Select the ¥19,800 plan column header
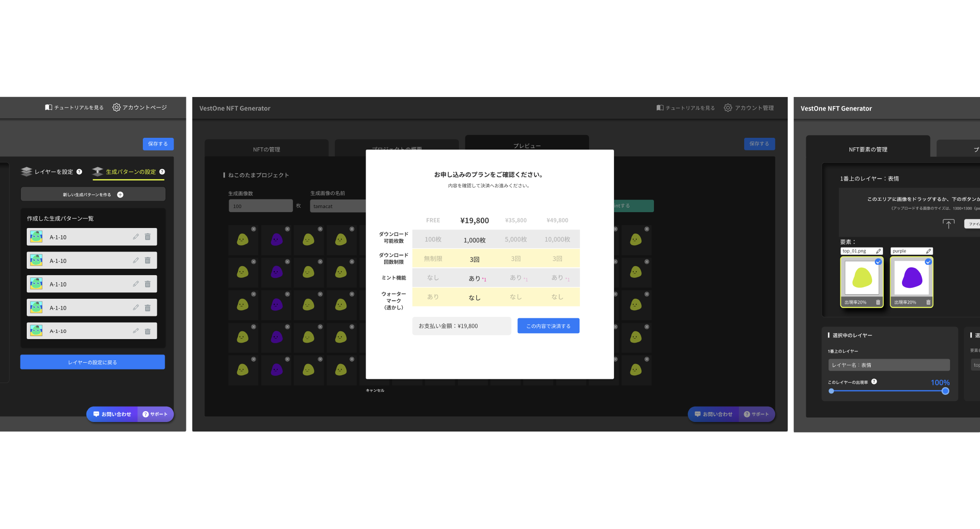 tap(474, 220)
